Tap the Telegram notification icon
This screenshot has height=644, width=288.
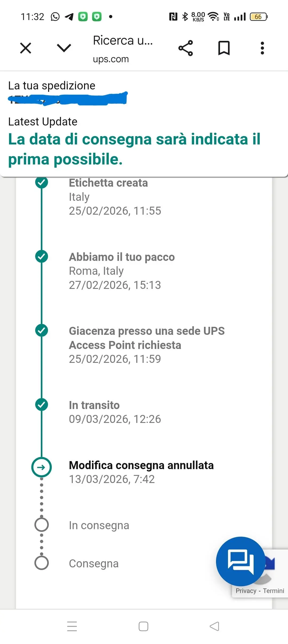click(69, 17)
